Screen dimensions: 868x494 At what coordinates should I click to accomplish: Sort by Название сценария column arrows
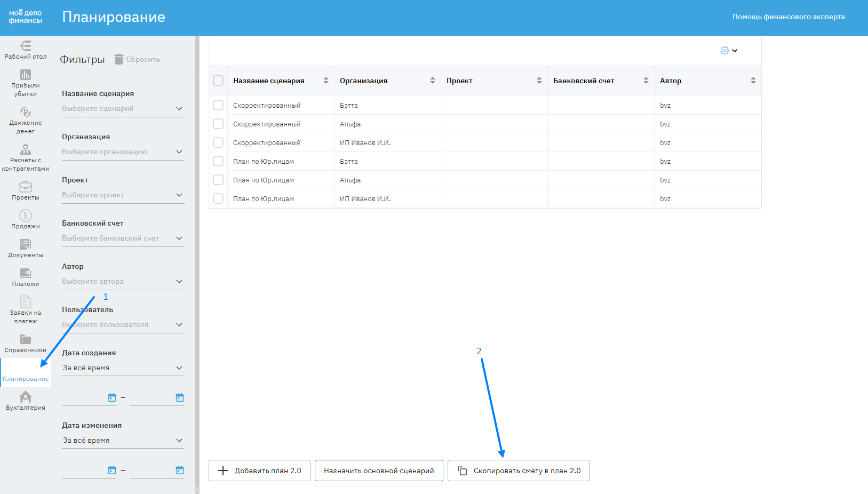point(326,81)
